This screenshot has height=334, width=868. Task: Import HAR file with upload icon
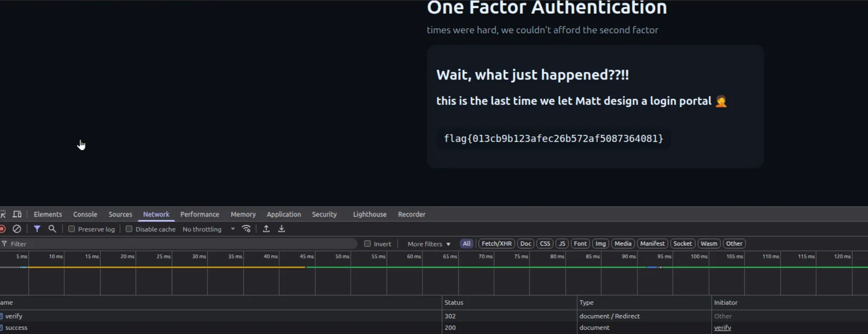266,229
